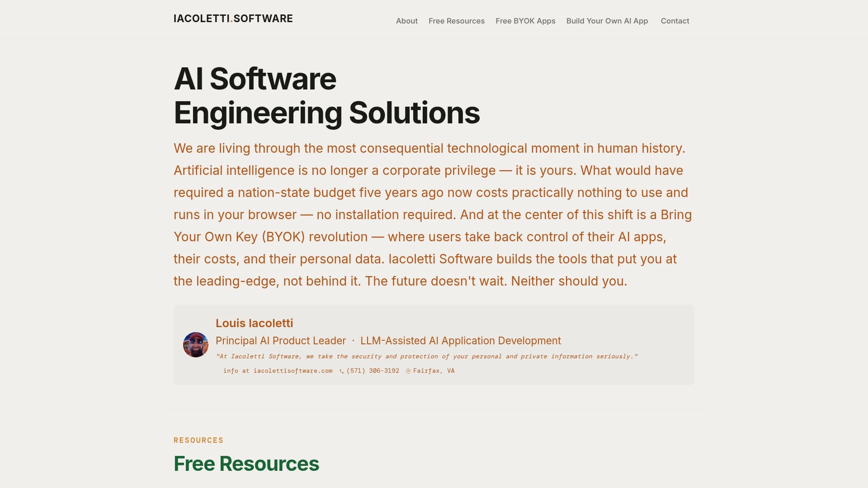Click Fairfax, VA location text
This screenshot has height=488, width=868.
(434, 371)
